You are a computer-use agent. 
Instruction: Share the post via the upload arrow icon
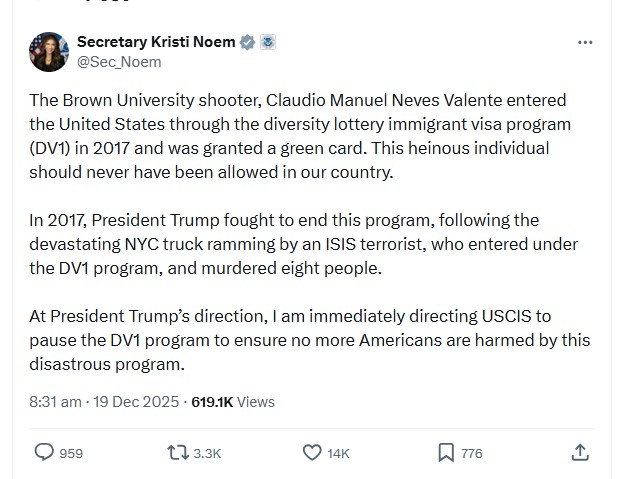coord(580,452)
